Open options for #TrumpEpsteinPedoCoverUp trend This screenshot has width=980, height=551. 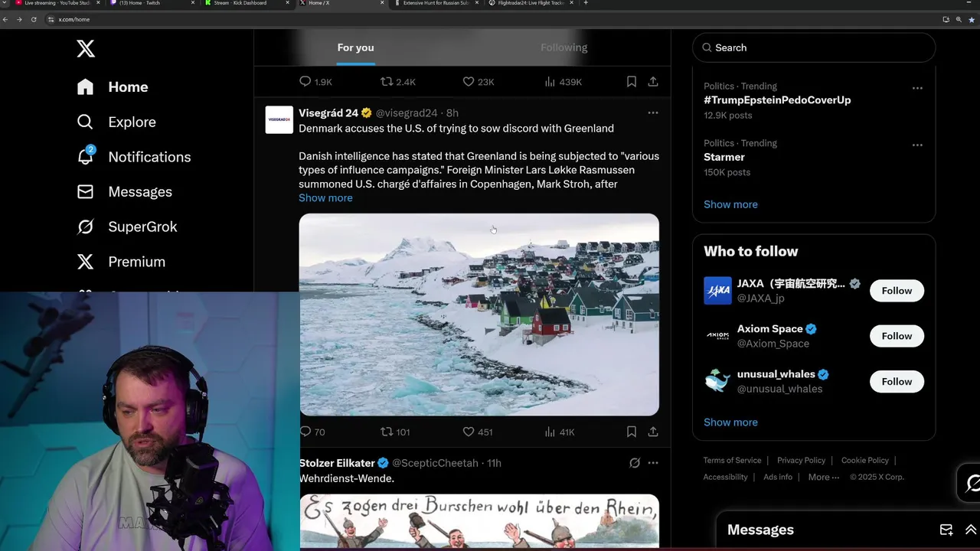917,88
